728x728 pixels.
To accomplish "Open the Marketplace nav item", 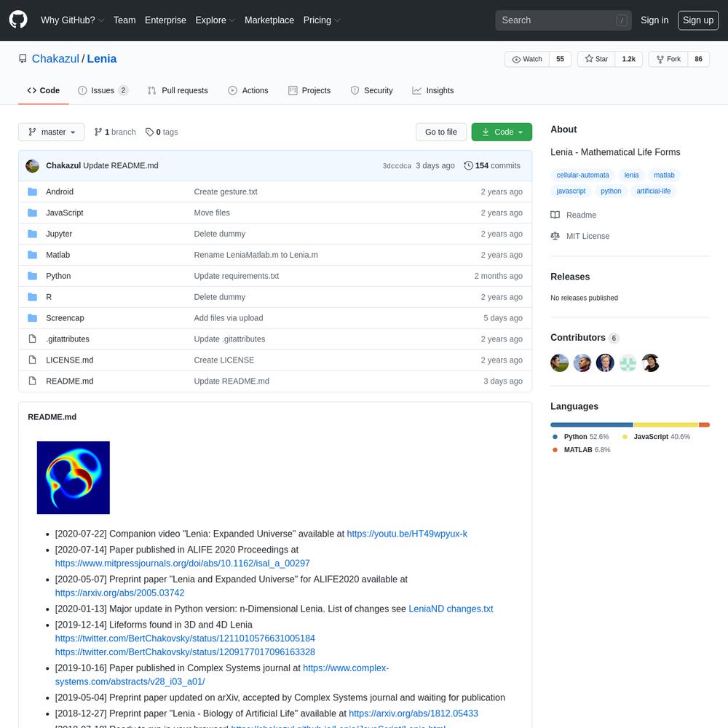I will [x=269, y=20].
